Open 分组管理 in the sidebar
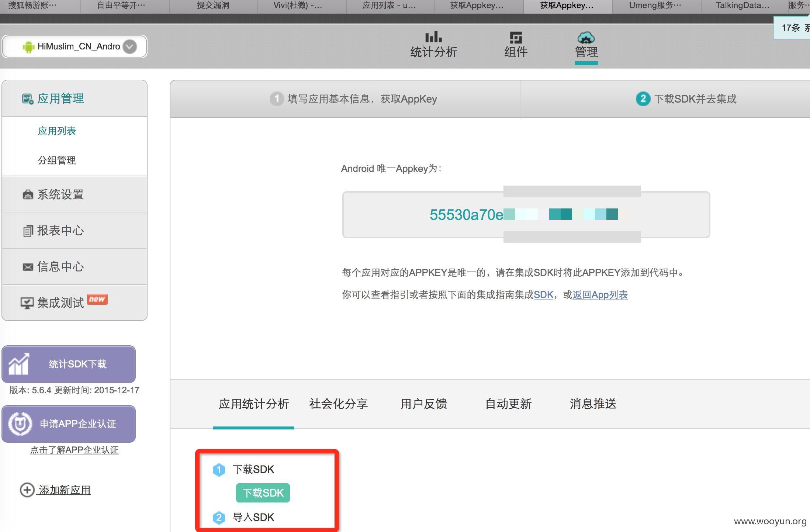 [x=57, y=160]
